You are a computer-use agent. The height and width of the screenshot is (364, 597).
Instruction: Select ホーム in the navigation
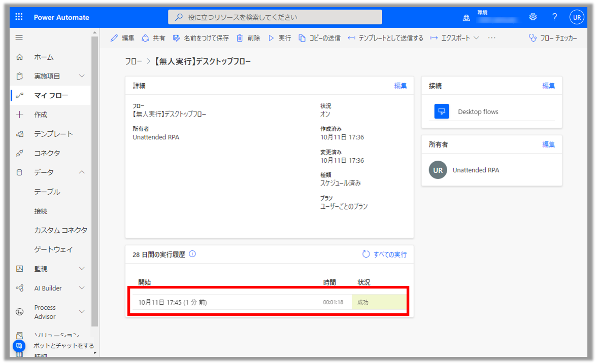tap(44, 57)
